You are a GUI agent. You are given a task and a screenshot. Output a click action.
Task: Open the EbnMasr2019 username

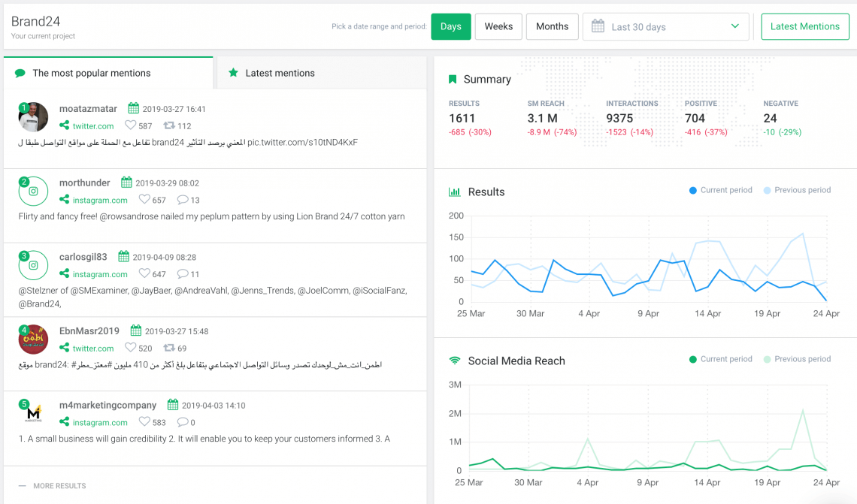89,331
